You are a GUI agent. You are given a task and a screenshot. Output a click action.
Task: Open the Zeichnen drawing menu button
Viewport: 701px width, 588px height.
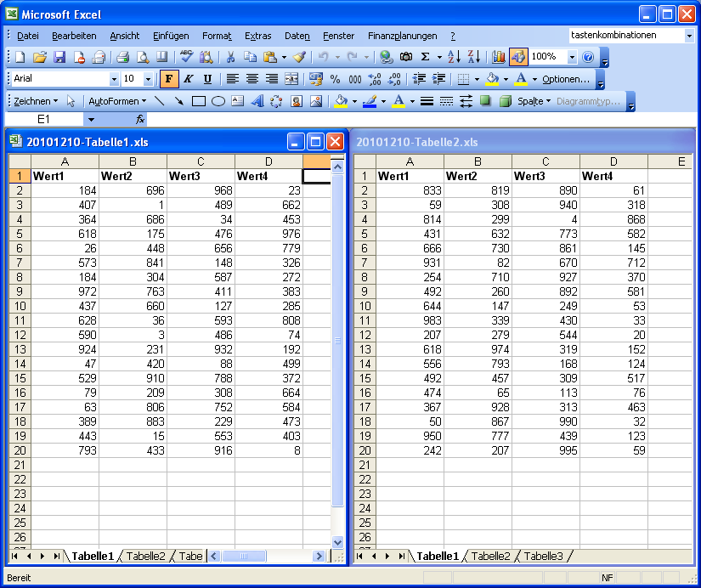[x=36, y=101]
